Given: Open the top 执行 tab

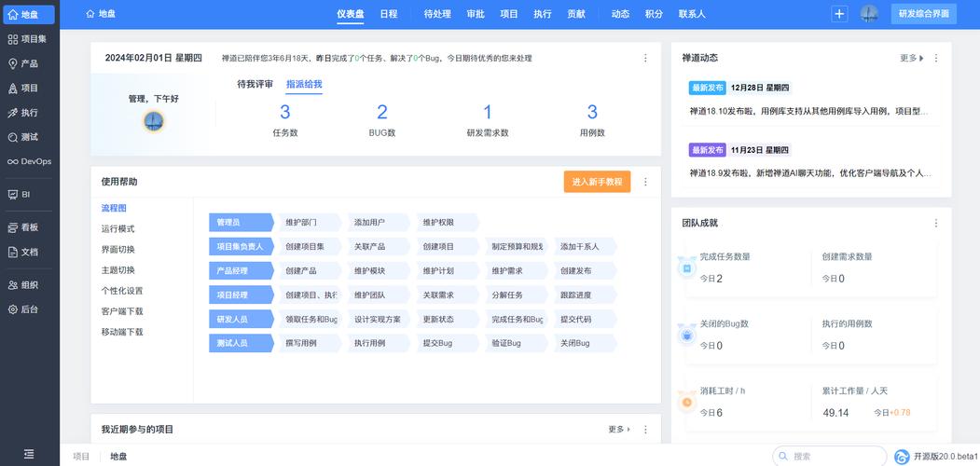Looking at the screenshot, I should 543,14.
